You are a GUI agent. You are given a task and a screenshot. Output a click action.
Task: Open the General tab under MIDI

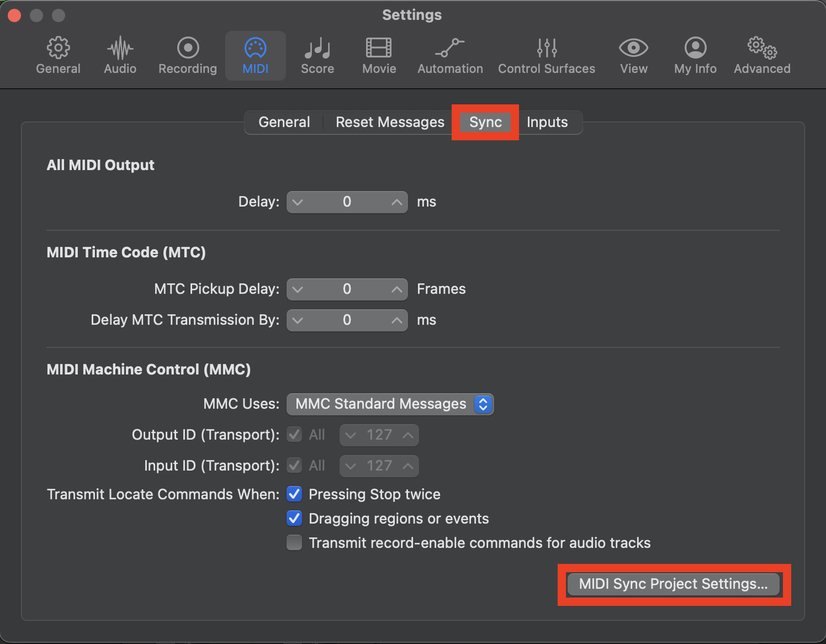[284, 122]
